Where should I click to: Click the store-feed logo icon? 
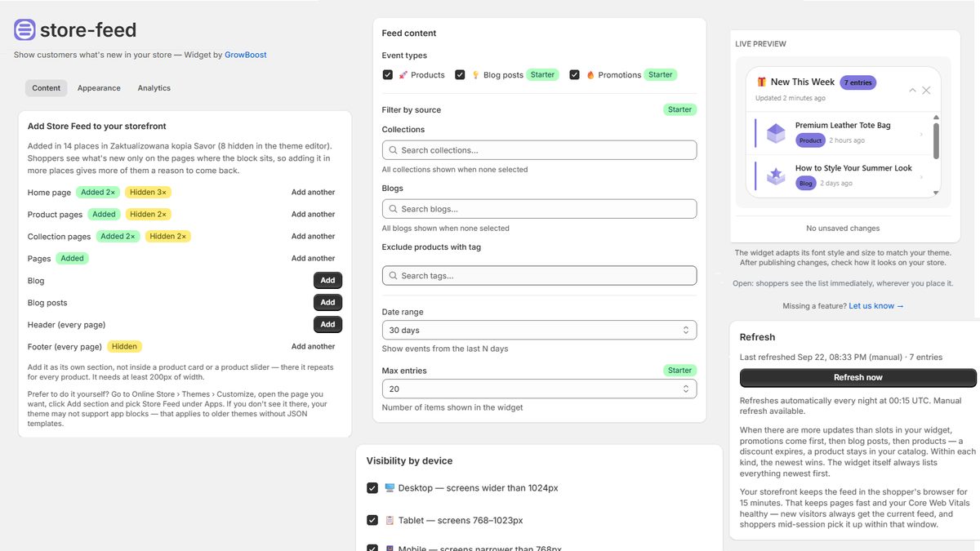[25, 30]
